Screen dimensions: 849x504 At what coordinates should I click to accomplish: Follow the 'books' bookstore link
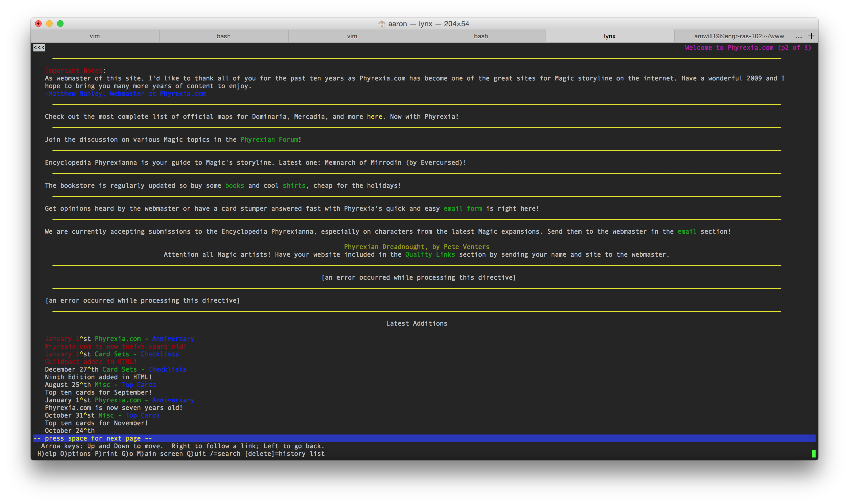234,186
